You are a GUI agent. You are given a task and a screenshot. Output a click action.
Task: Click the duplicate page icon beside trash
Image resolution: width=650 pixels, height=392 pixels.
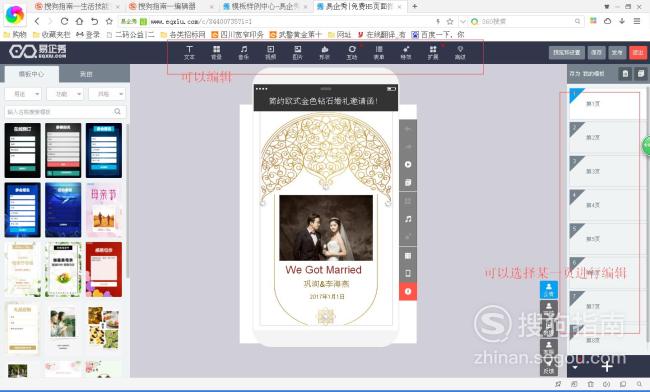tap(640, 74)
